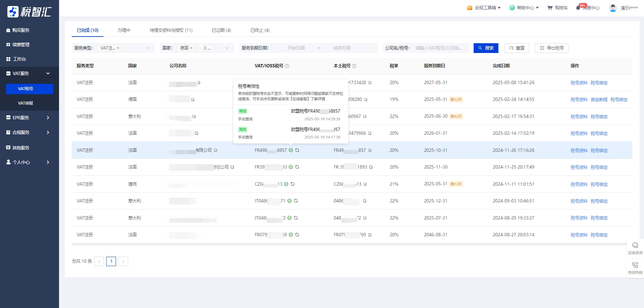The image size is (644, 308).
Task: Switch to the 已过期 (4) tab
Action: click(x=221, y=30)
